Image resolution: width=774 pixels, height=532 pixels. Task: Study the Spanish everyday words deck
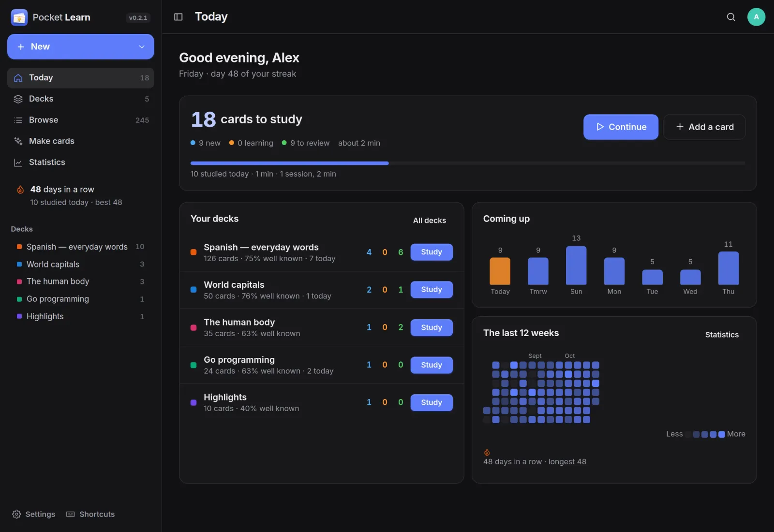click(432, 252)
